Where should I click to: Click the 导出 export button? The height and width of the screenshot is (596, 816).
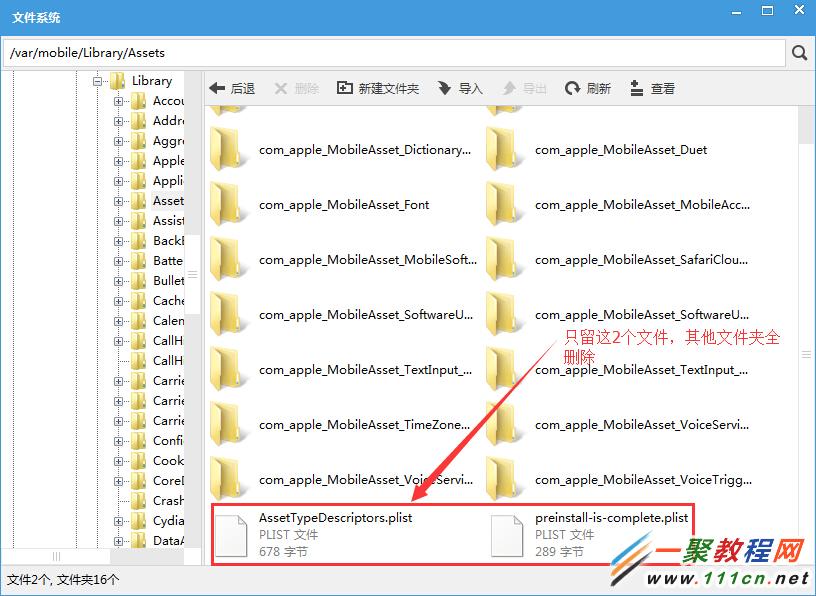(524, 88)
